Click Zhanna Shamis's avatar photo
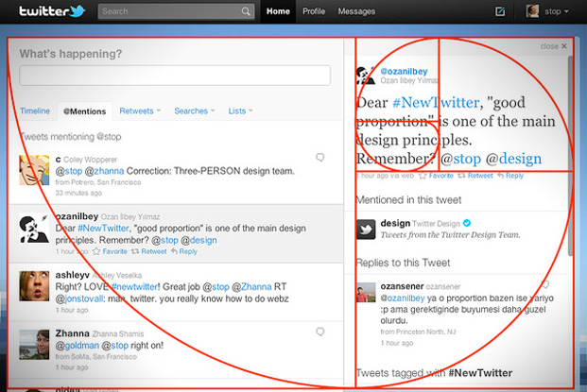This screenshot has height=392, width=587. click(34, 345)
